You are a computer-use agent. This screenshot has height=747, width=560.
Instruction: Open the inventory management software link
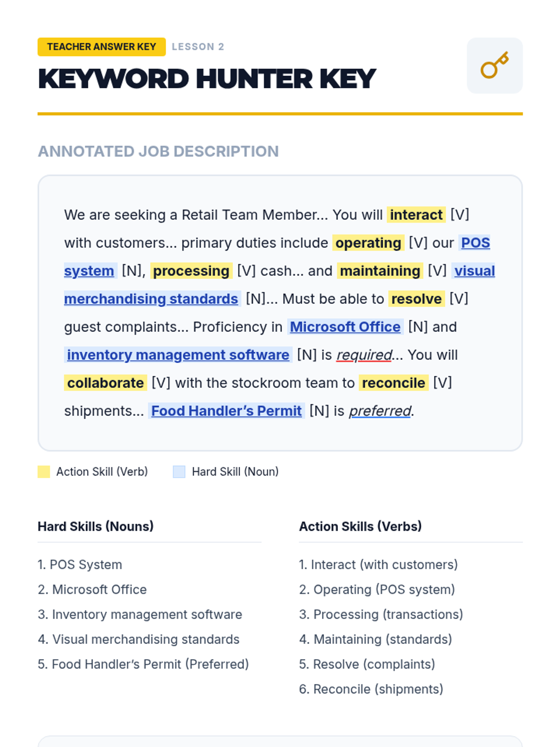tap(178, 355)
